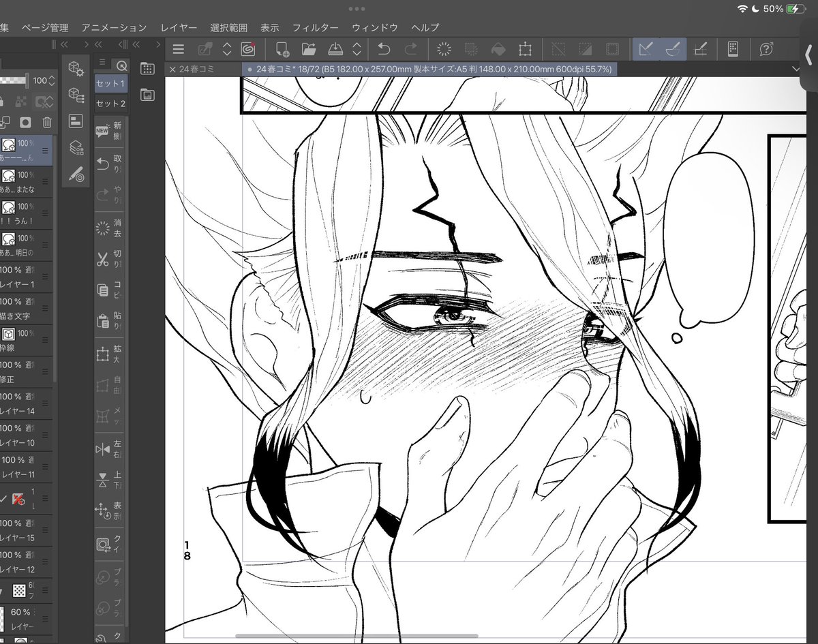Click the stepper beside the Clip Studio icon

227,49
